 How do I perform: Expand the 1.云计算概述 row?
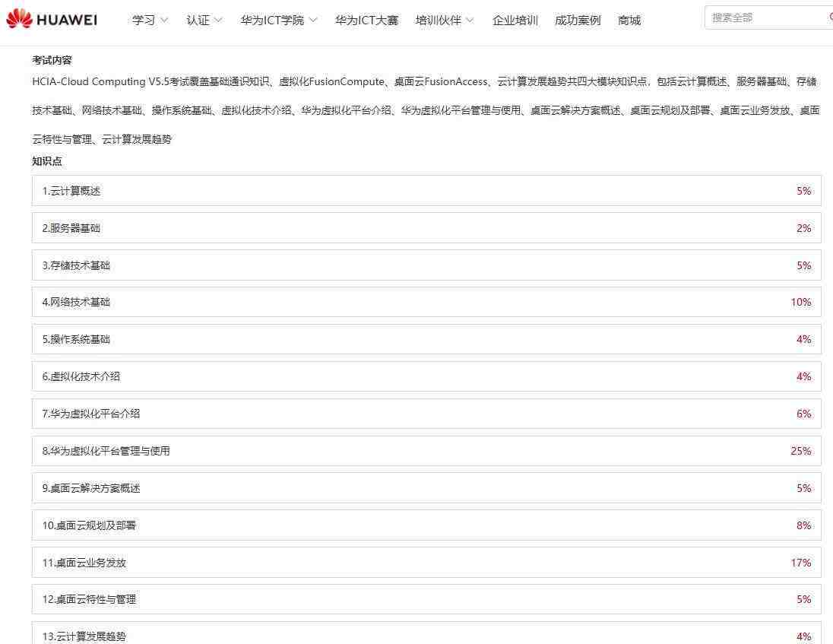426,191
